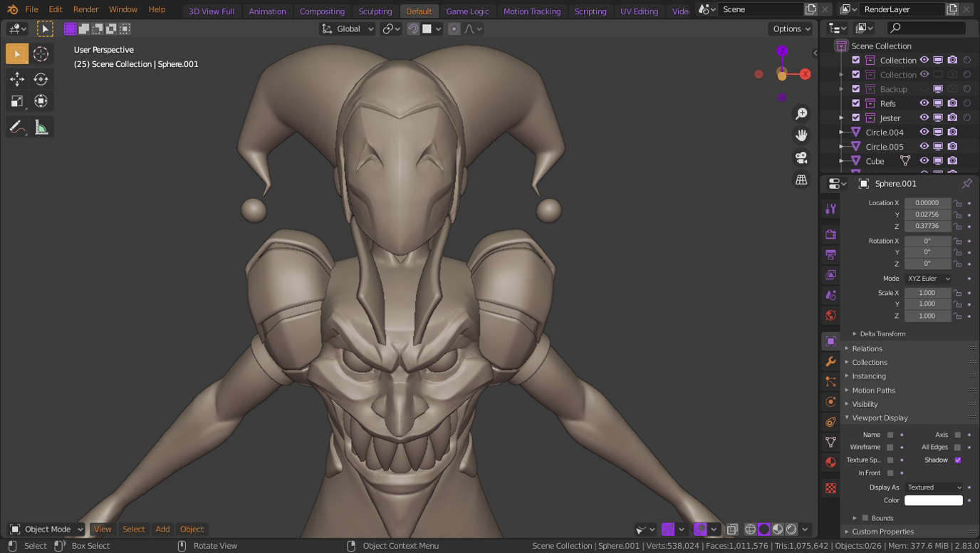
Task: Switch to wireframe viewport shading
Action: (750, 529)
